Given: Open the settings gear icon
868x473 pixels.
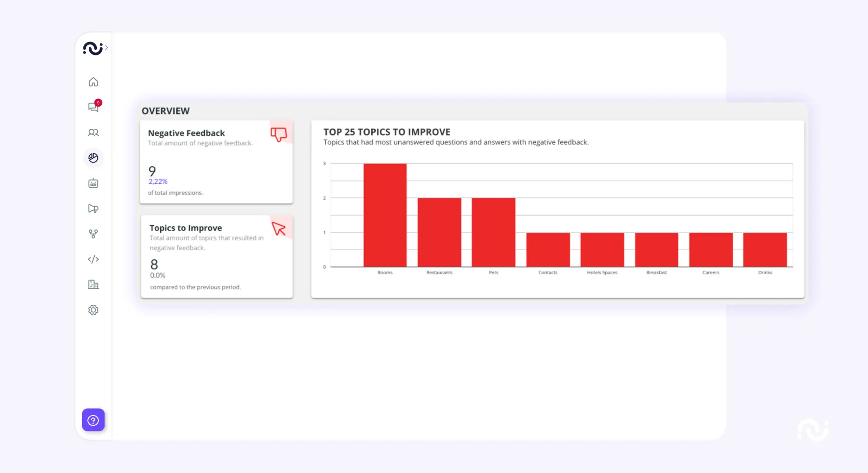Looking at the screenshot, I should click(x=93, y=310).
